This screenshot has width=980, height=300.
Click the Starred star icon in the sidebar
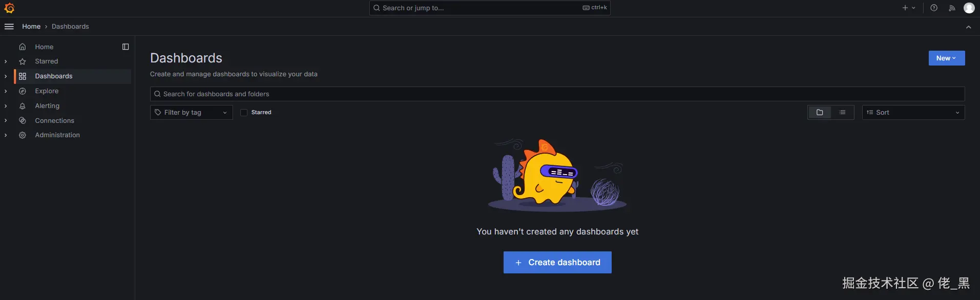click(23, 61)
